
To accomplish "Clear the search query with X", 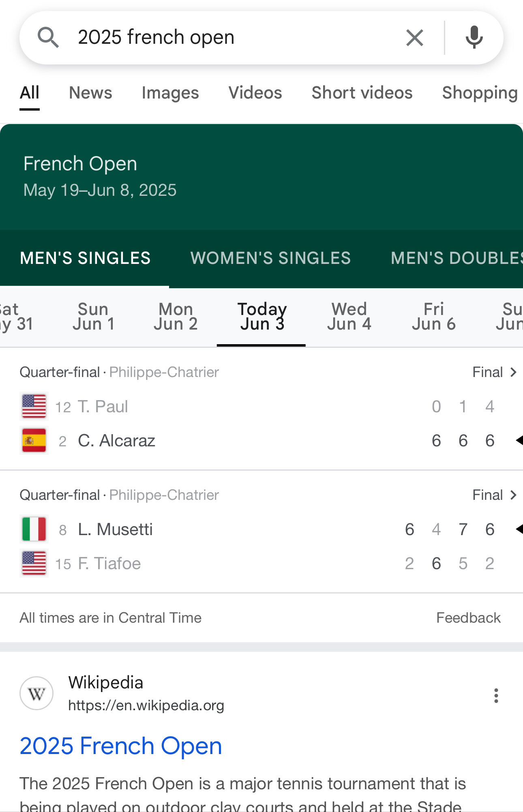I will 414,38.
